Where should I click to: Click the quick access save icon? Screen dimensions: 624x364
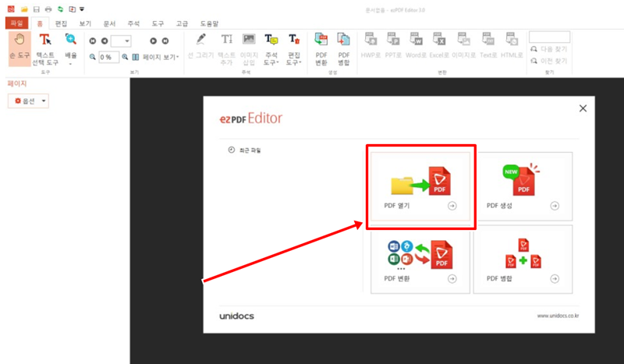tap(36, 9)
